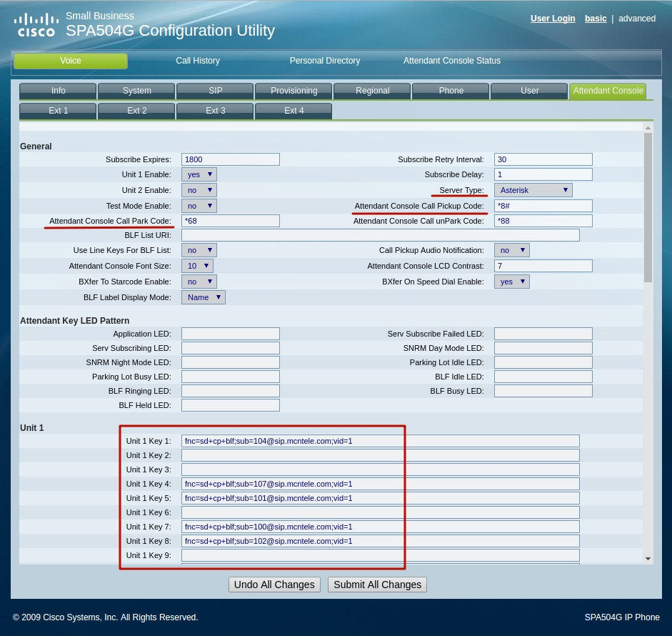The height and width of the screenshot is (636, 672).
Task: Open the Provisioning sub-tab
Action: click(294, 91)
